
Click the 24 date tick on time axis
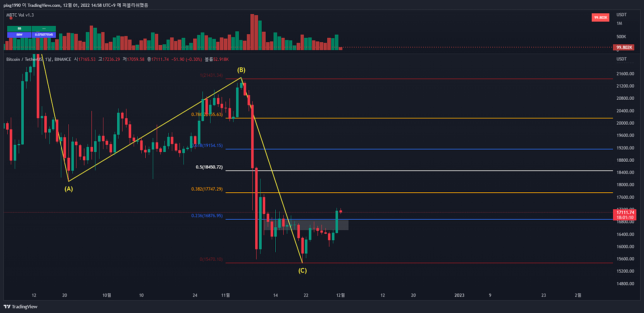[195, 295]
